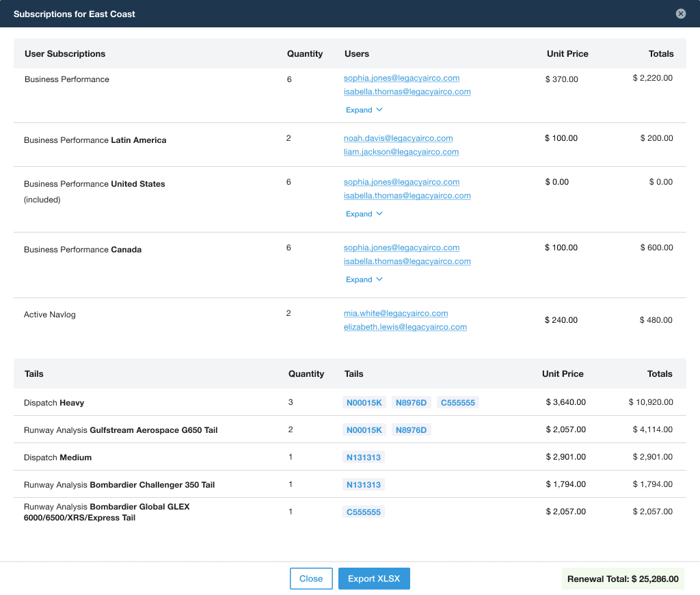Click the $ 4,114.00 total in Gulfstream row
Image resolution: width=700 pixels, height=595 pixels.
coord(653,429)
